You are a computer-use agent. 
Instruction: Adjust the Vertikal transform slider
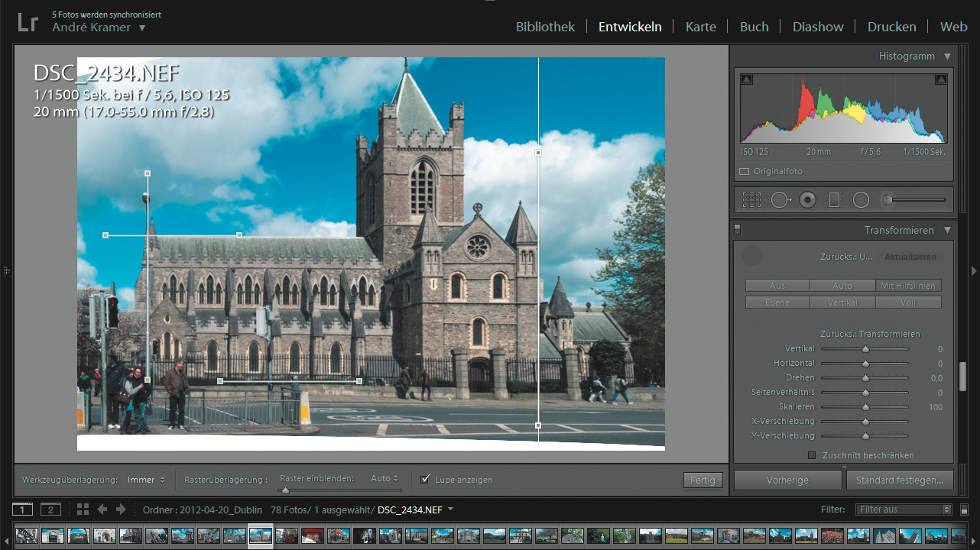tap(865, 349)
